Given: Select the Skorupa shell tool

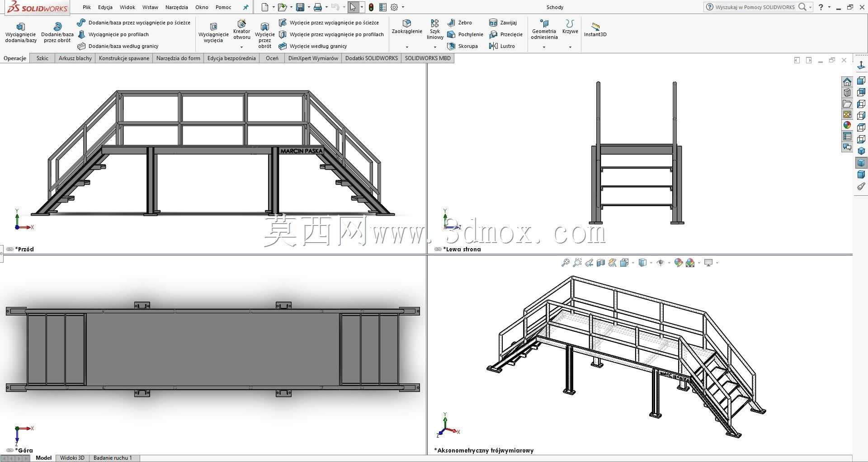Looking at the screenshot, I should [x=462, y=46].
